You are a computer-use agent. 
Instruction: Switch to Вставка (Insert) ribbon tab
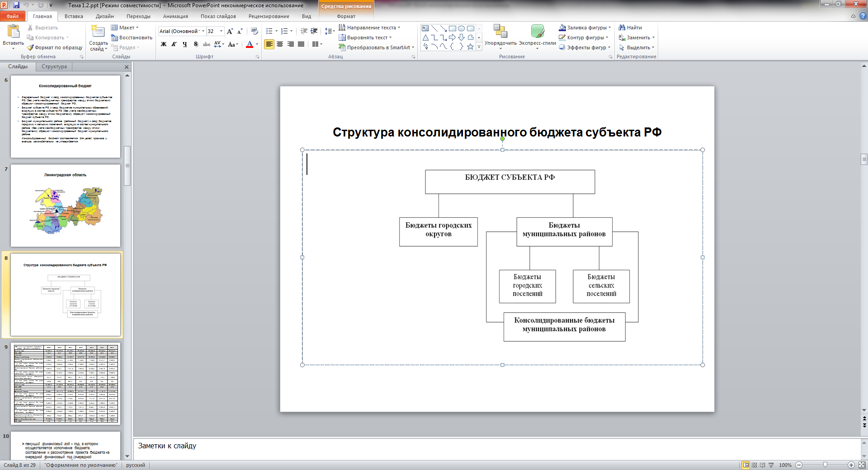tap(74, 16)
